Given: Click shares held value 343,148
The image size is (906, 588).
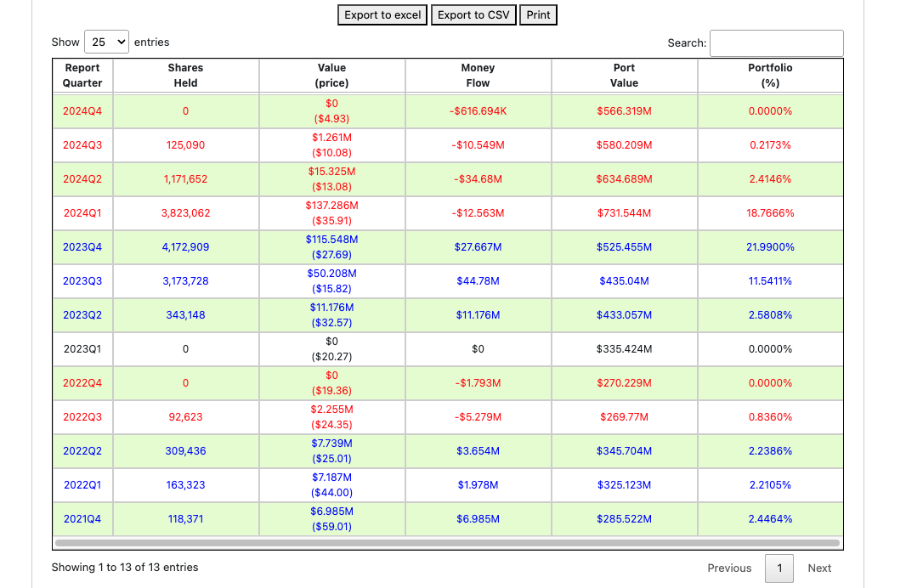Looking at the screenshot, I should click(185, 315).
